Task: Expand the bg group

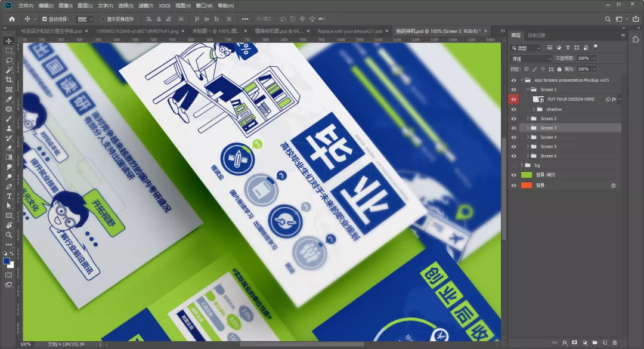Action: 522,165
